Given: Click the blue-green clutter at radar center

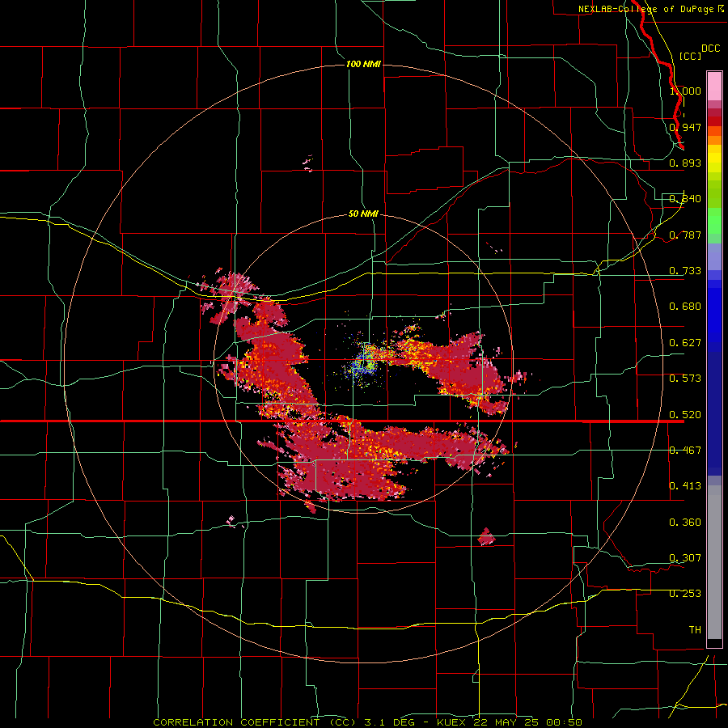Looking at the screenshot, I should 363,363.
